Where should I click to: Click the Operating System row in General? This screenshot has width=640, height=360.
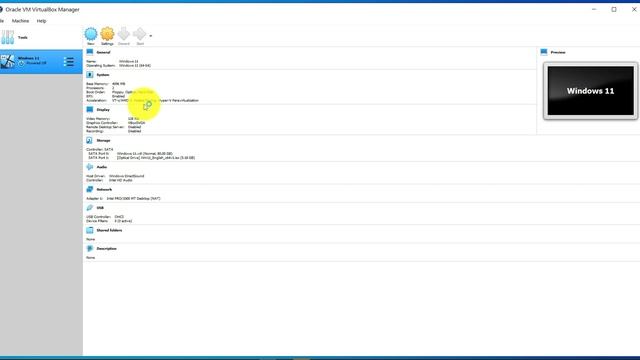tap(118, 65)
